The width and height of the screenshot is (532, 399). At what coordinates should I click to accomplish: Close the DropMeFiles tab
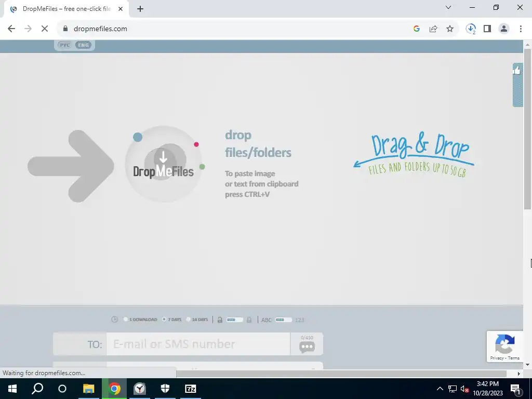[x=121, y=9]
